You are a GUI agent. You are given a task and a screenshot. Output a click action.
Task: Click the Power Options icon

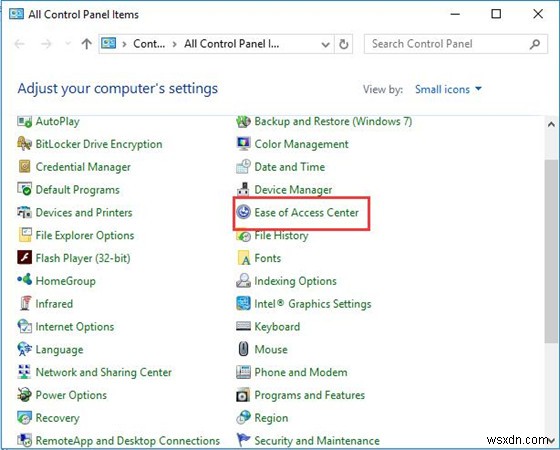[x=24, y=395]
